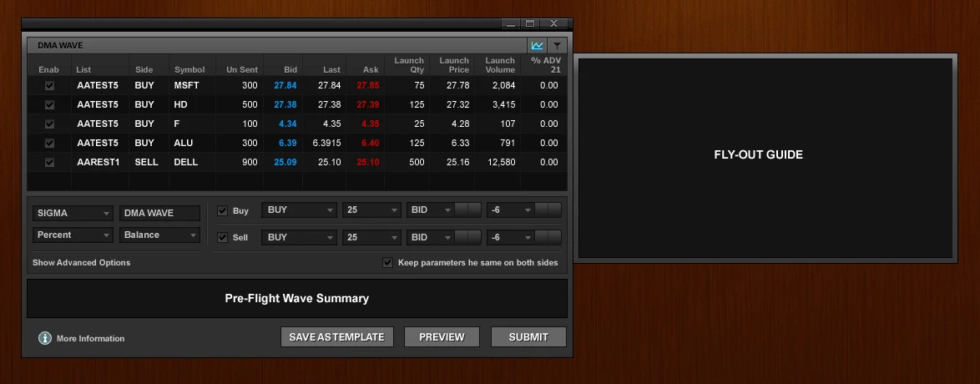This screenshot has height=384, width=980.
Task: Click the MSFT ask price 27.85
Action: [x=368, y=85]
